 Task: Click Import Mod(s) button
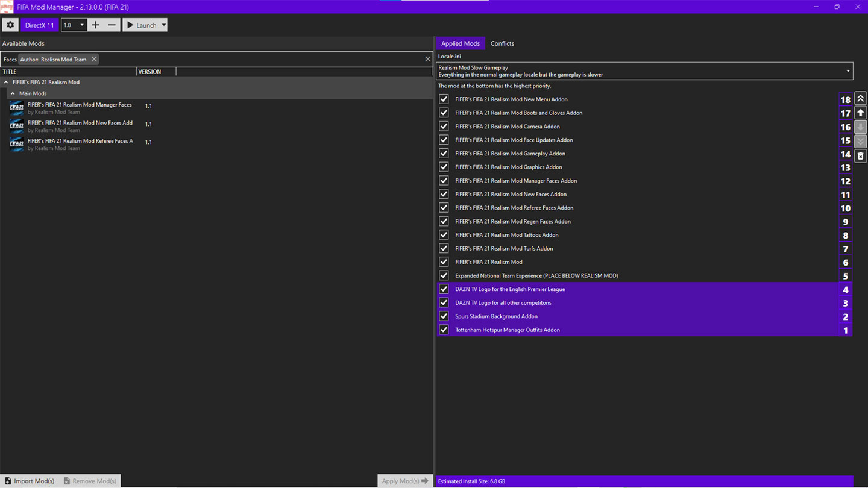tap(30, 481)
